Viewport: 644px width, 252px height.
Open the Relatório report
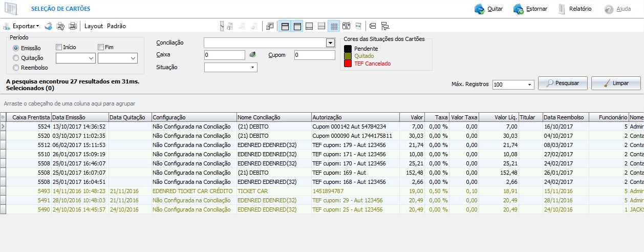(574, 9)
